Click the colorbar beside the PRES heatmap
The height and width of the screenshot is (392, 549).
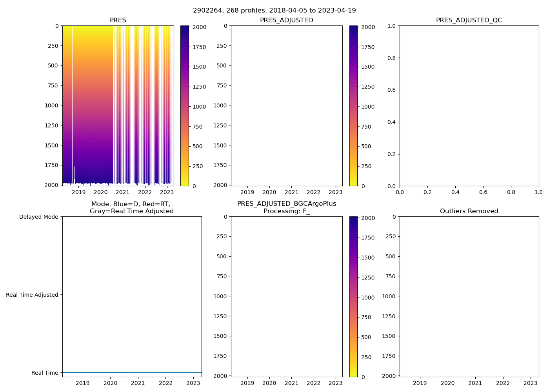[185, 106]
